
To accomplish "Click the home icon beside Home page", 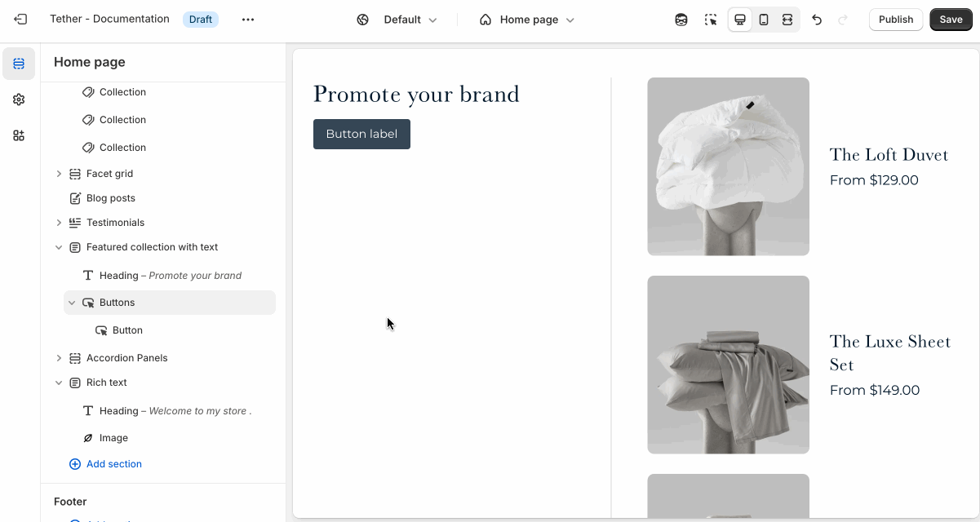I will pos(486,20).
